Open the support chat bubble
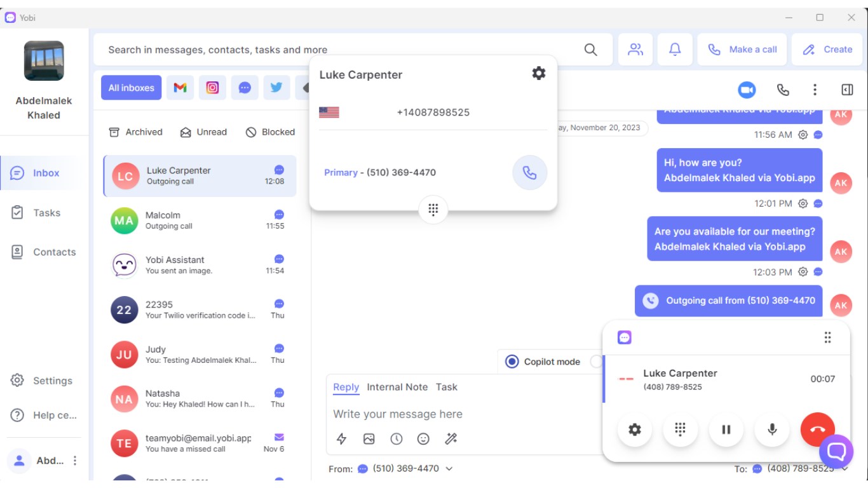The image size is (868, 488). click(836, 451)
